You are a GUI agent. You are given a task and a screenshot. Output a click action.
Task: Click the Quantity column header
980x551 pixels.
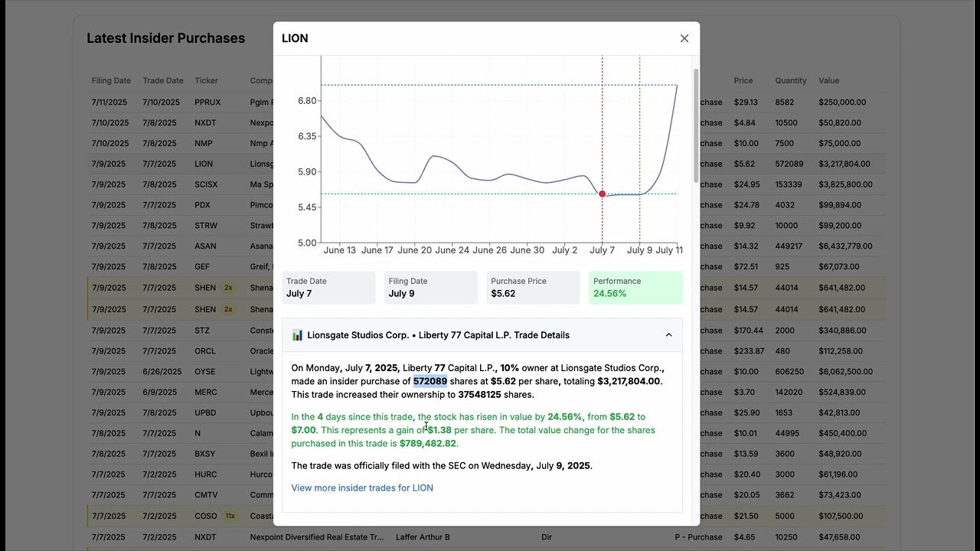tap(790, 80)
